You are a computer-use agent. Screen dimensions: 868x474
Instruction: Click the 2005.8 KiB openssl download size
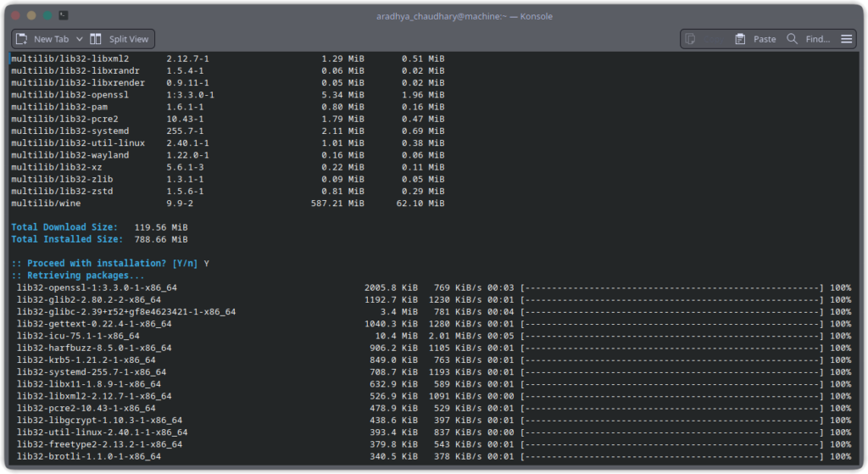pos(391,288)
